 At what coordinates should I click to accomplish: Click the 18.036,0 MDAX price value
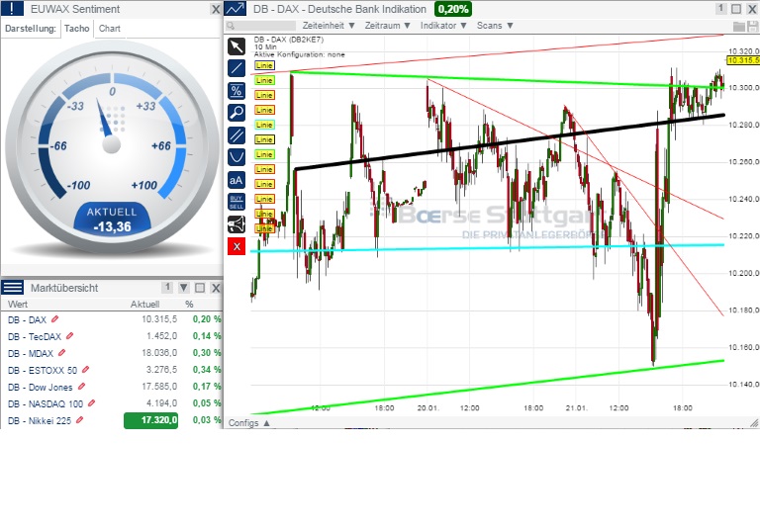pyautogui.click(x=159, y=353)
